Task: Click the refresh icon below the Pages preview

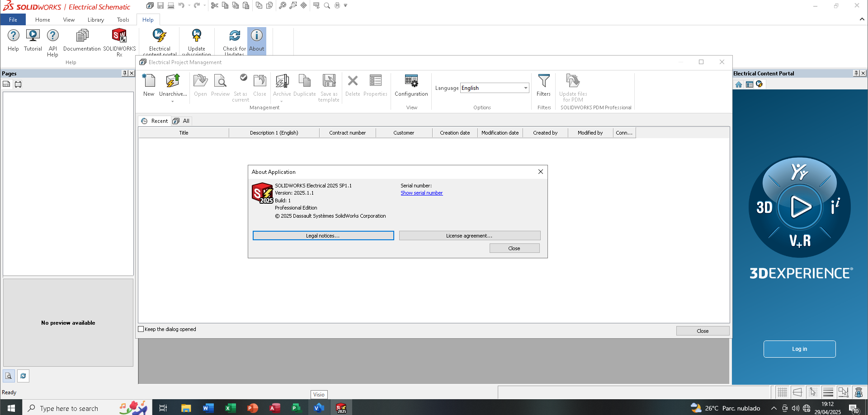Action: tap(23, 376)
